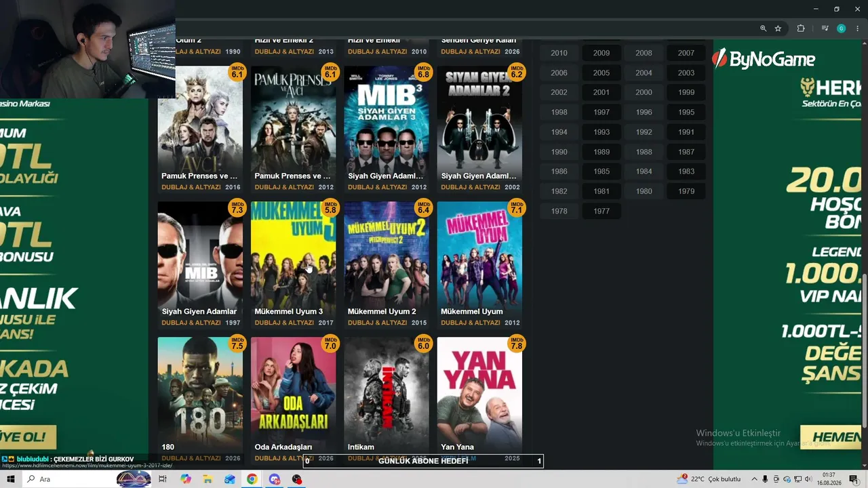Click the zoom magnifier icon in address bar
This screenshot has width=868, height=488.
[763, 28]
